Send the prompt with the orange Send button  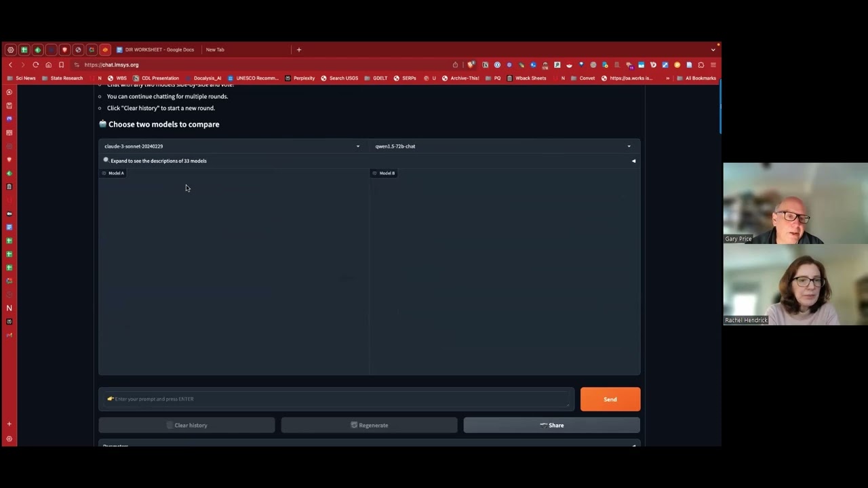pos(610,399)
